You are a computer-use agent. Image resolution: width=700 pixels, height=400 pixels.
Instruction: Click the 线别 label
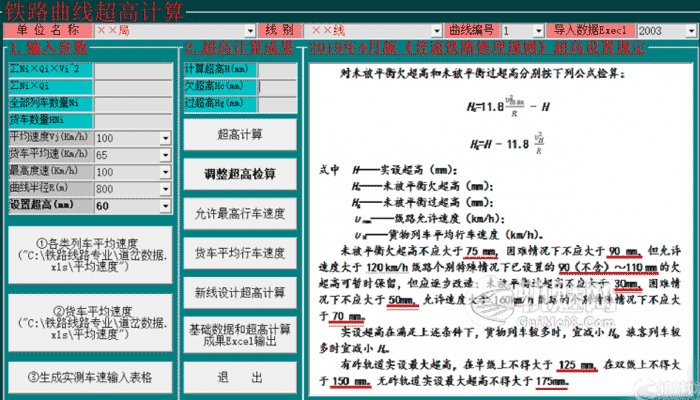point(279,30)
